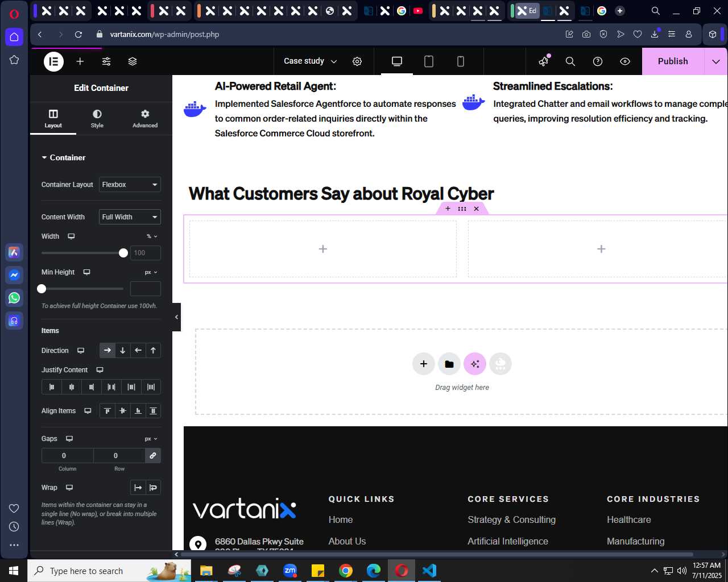Screen dimensions: 728x582
Task: Click the Width slider handle
Action: [123, 253]
